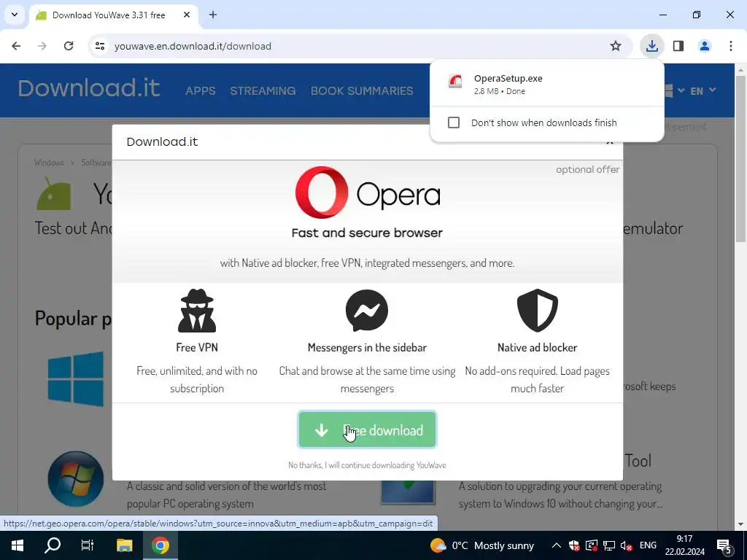Open the clock showing 9:17
The width and height of the screenshot is (747, 560).
684,545
